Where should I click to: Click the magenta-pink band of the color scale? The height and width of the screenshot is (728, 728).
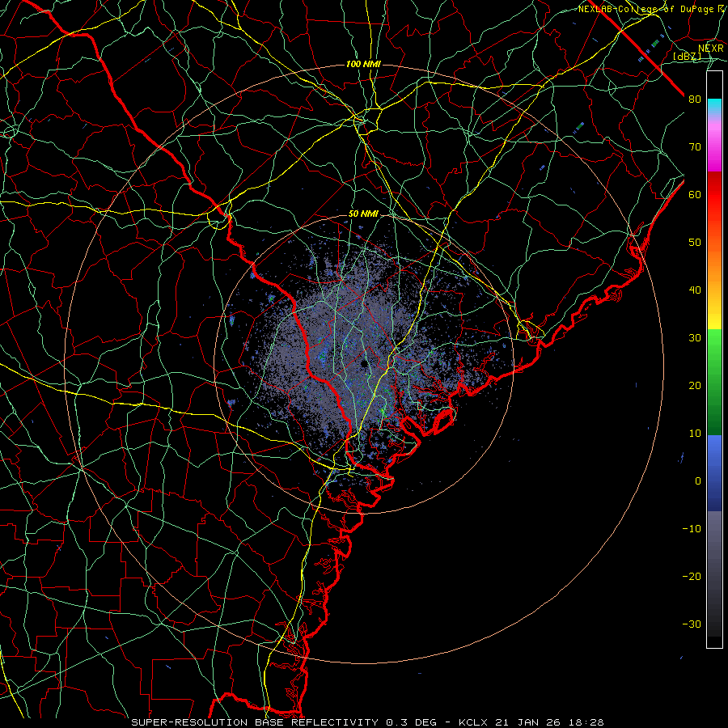[714, 144]
